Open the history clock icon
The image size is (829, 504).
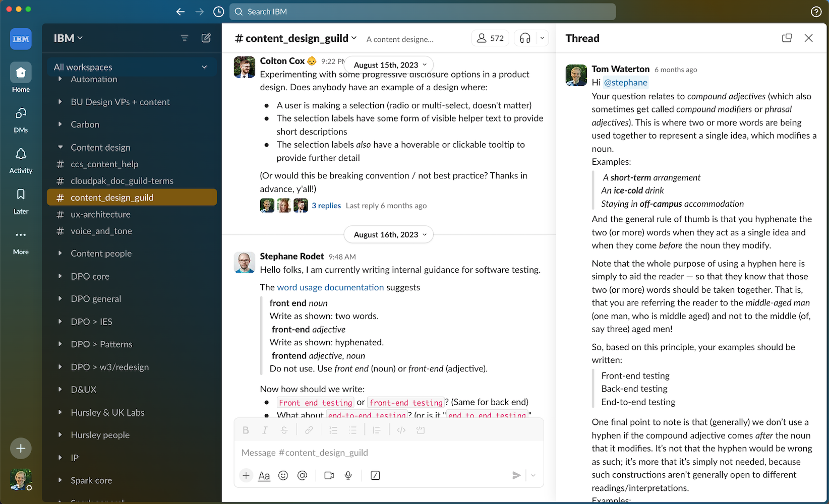[x=218, y=12]
